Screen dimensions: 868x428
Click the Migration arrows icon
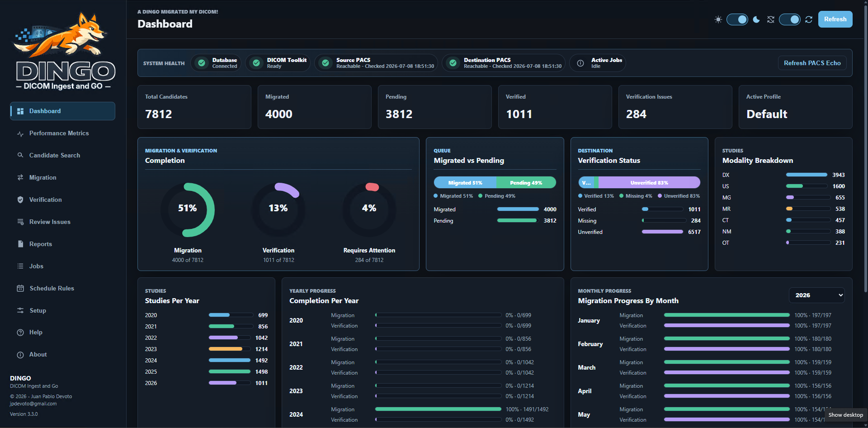pos(20,177)
